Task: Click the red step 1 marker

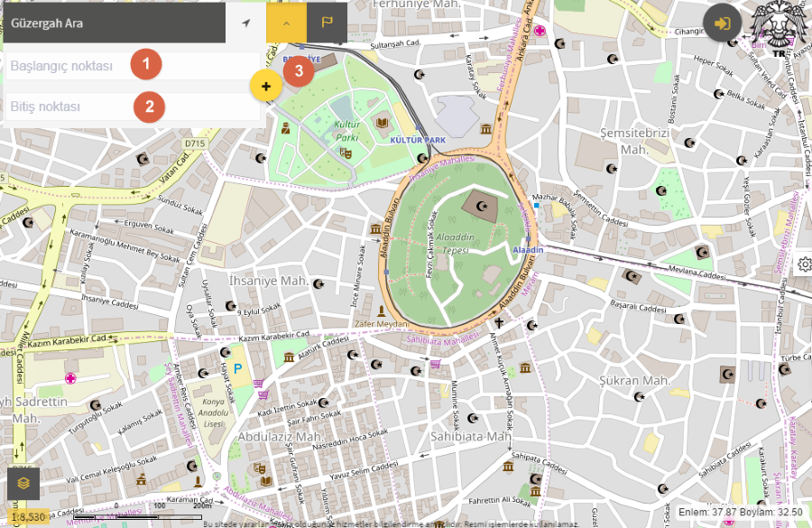Action: point(146,65)
